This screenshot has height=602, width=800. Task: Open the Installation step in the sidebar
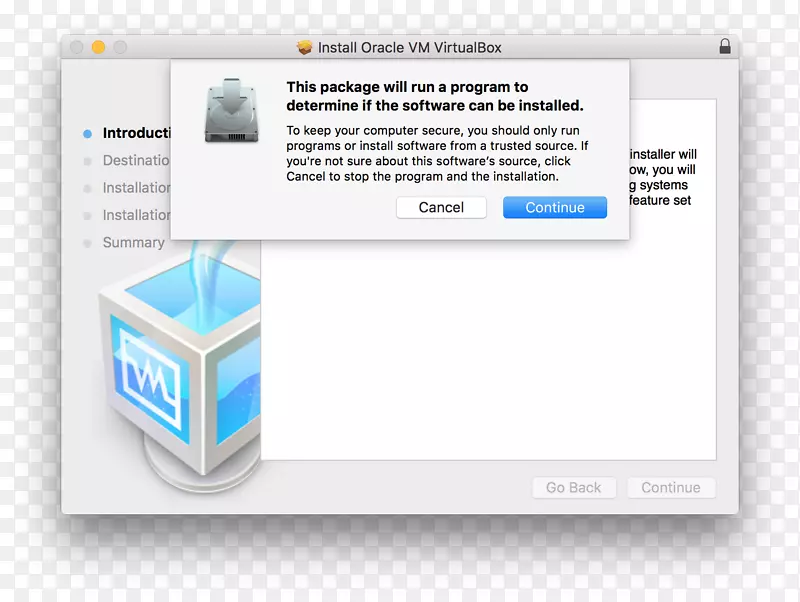pyautogui.click(x=137, y=188)
